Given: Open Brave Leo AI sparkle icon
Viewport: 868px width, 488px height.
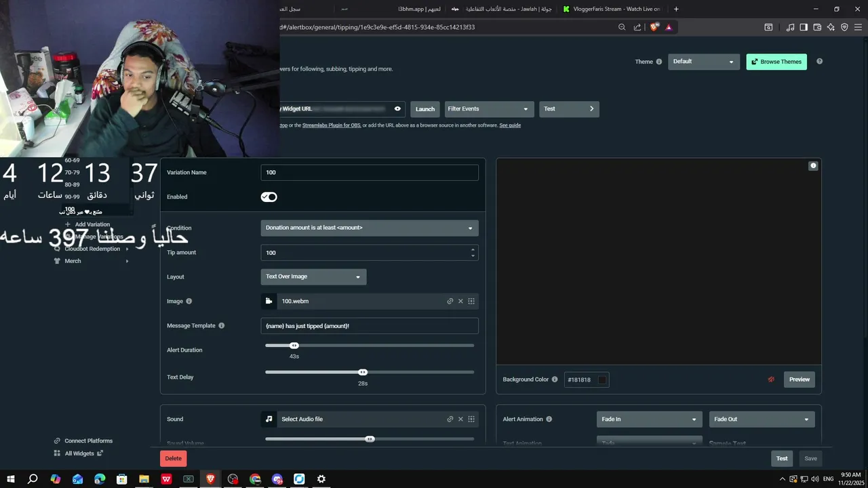Looking at the screenshot, I should (x=831, y=27).
